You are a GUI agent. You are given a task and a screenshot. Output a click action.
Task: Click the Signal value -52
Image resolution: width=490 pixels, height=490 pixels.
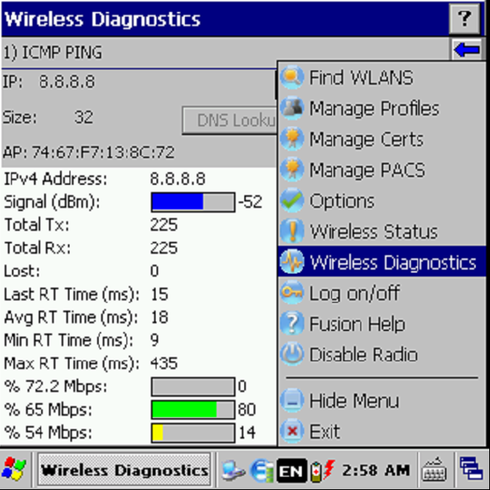(x=250, y=202)
